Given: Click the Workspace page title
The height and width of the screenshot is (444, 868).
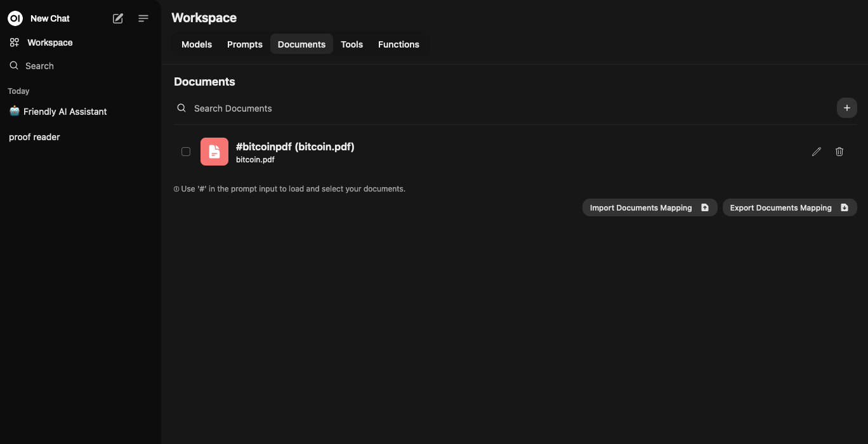Looking at the screenshot, I should click(x=204, y=18).
